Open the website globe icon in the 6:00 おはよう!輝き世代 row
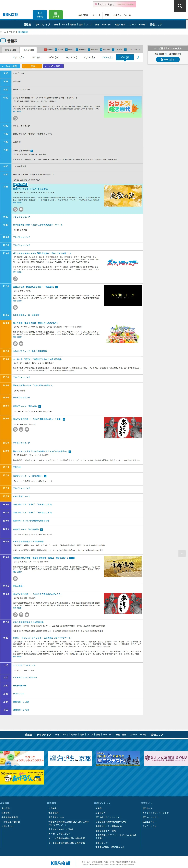Screen dimensions: 188x868 pyautogui.click(x=15, y=118)
